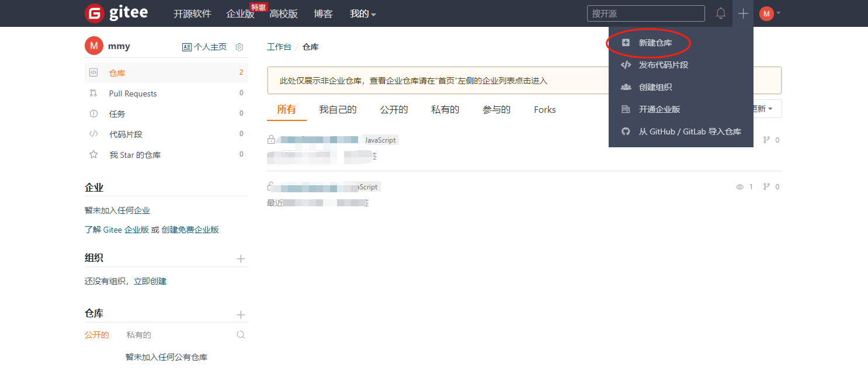Image resolution: width=868 pixels, height=374 pixels.
Task: Click the plus icon beside 组织
Action: point(241,258)
